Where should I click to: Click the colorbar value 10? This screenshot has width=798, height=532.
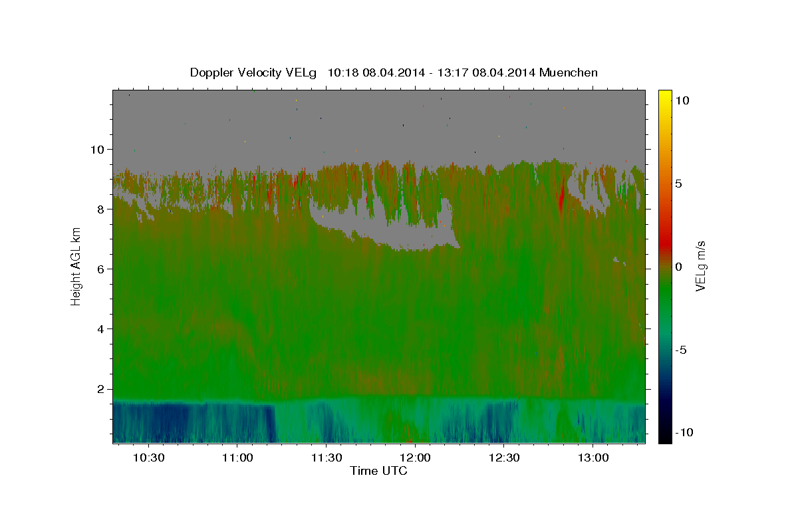[x=682, y=100]
